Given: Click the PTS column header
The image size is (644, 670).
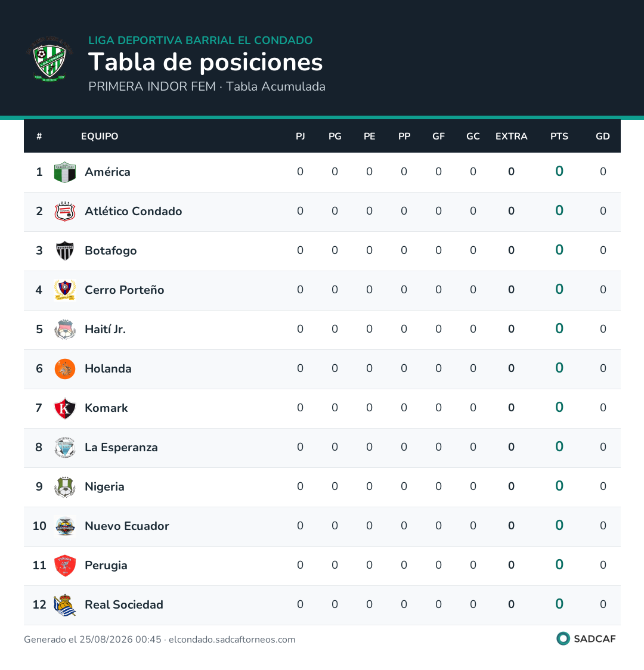Looking at the screenshot, I should click(x=559, y=137).
